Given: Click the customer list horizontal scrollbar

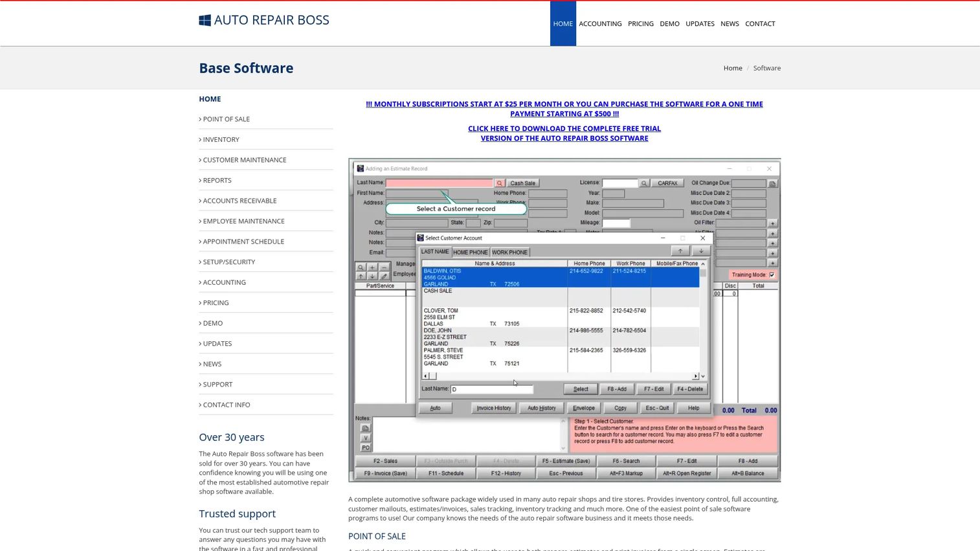Looking at the screenshot, I should (561, 376).
